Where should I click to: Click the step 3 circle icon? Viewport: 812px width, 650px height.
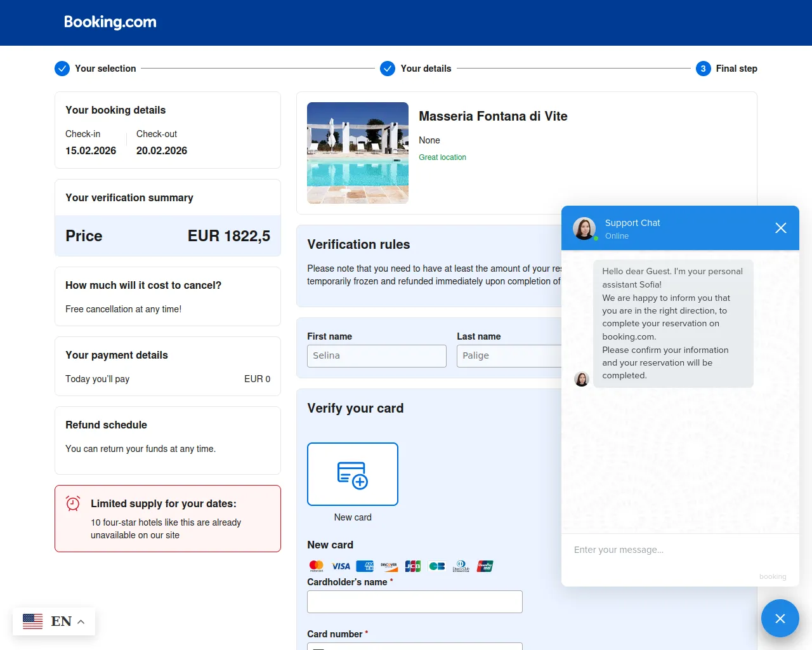pos(704,69)
